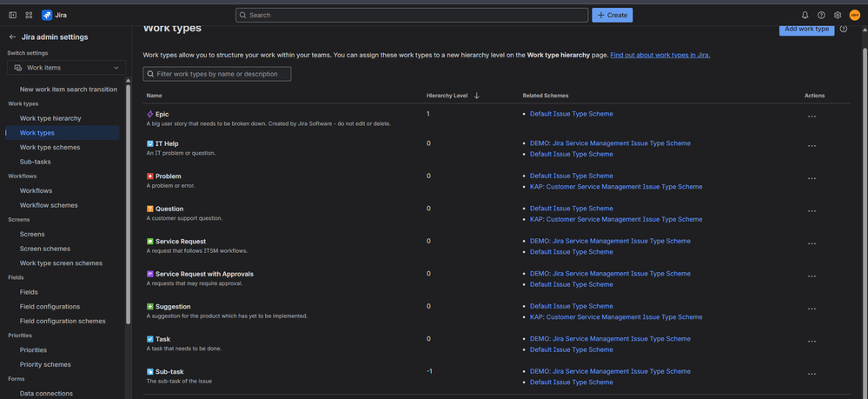Click the Name column header
868x399 pixels.
click(x=154, y=96)
